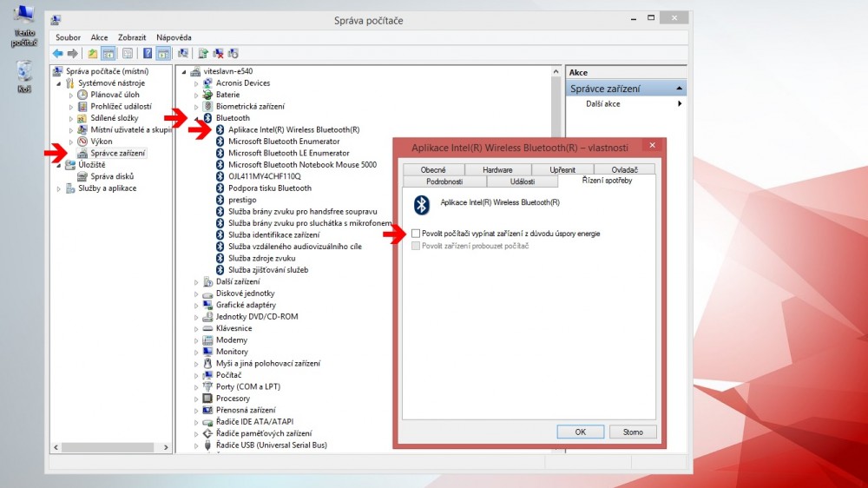Select Aplikace Intel(R) Wireless Bluetooth(R) device
Screen dimensions: 868x488
[293, 129]
